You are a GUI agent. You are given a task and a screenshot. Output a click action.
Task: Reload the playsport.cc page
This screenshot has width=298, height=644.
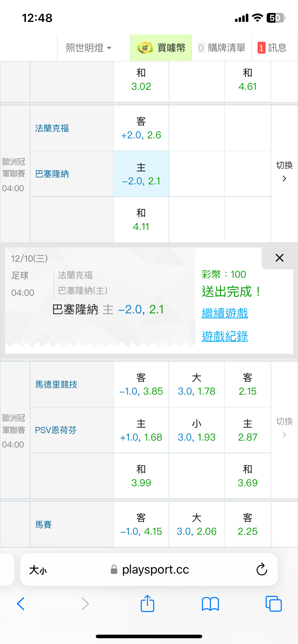pos(262,569)
